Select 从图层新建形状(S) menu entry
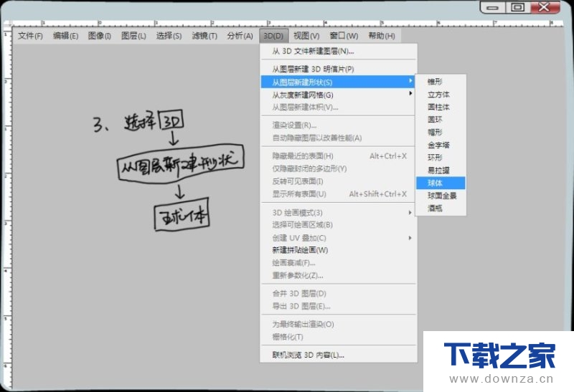Image resolution: width=574 pixels, height=392 pixels. click(338, 82)
